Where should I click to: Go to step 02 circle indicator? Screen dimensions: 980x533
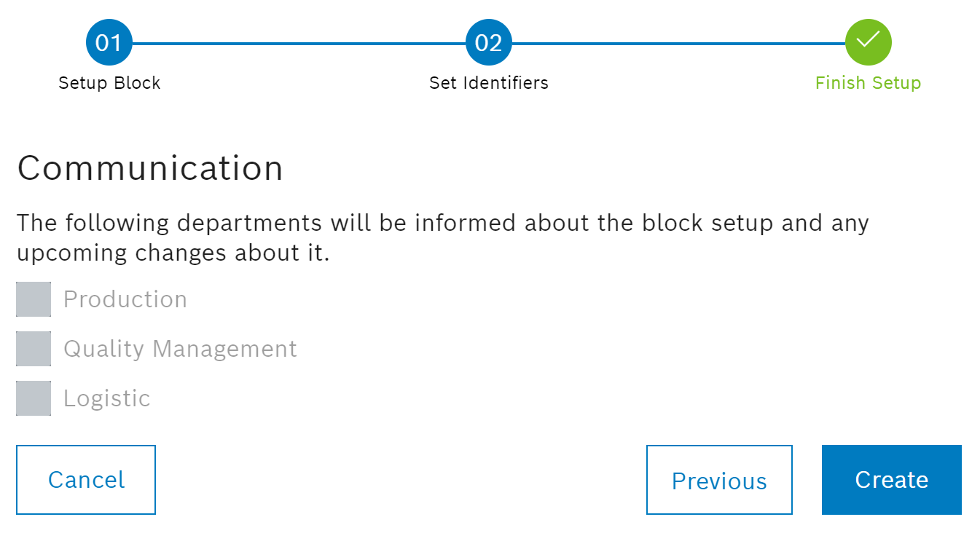coord(488,43)
